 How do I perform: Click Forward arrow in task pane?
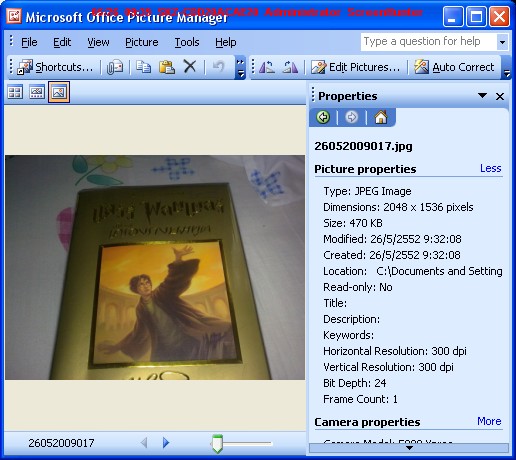(x=352, y=117)
